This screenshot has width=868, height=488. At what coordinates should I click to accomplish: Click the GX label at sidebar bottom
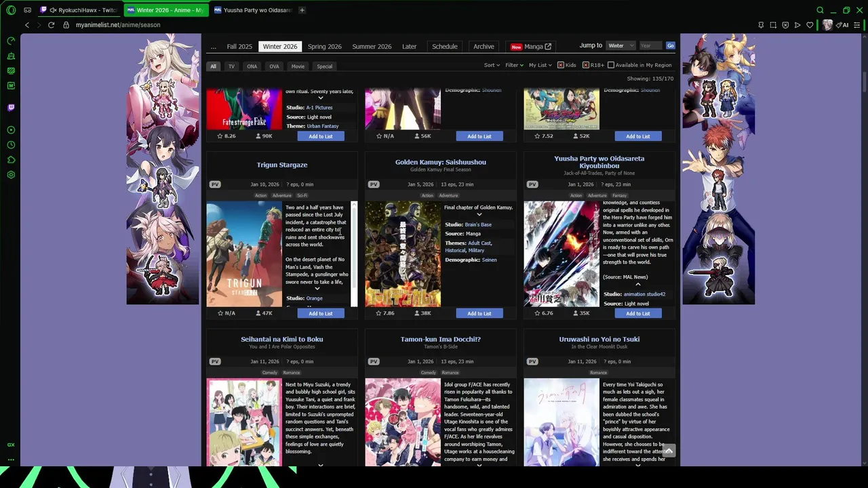click(11, 445)
